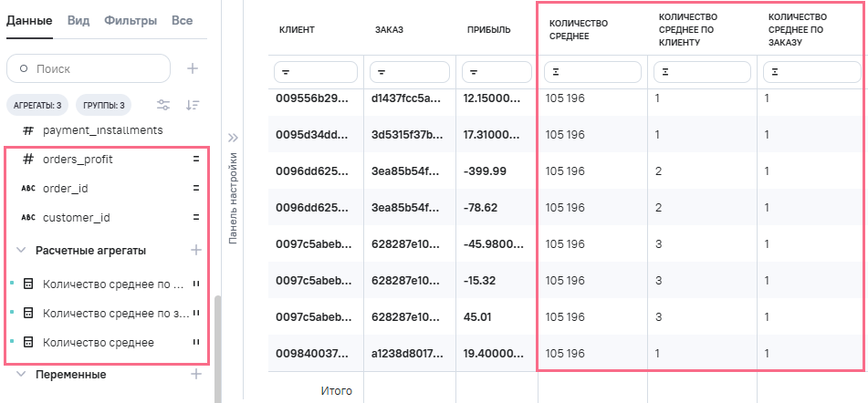Screen dimensions: 868x403
Task: Collapse the Расчетные агрегаты section
Action: (21, 250)
